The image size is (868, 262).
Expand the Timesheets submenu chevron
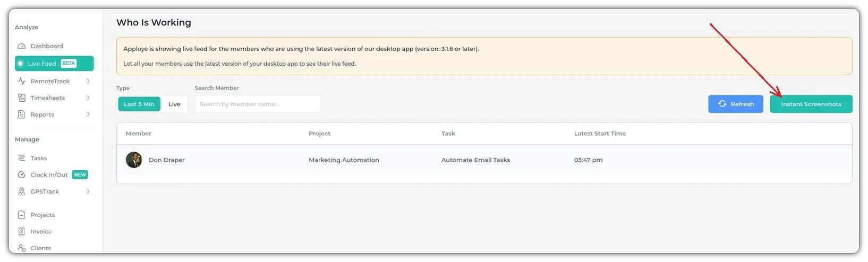coord(88,98)
